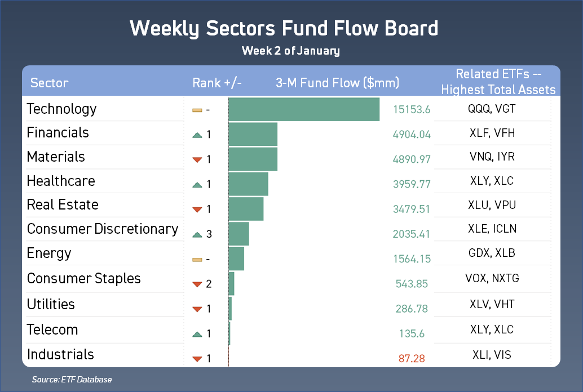The height and width of the screenshot is (392, 583).
Task: Click the yellow dash icon in Technology row
Action: (197, 110)
